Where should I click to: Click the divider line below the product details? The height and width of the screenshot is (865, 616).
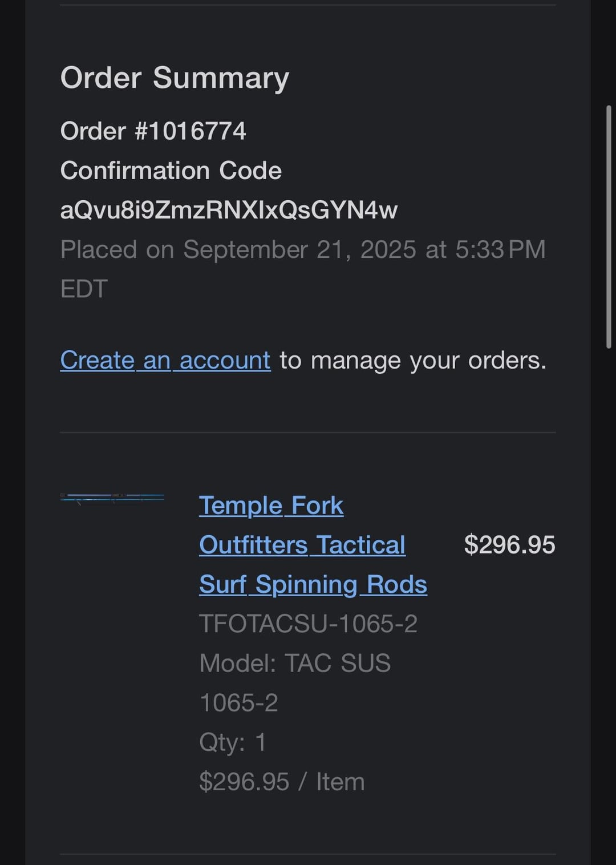click(x=308, y=854)
